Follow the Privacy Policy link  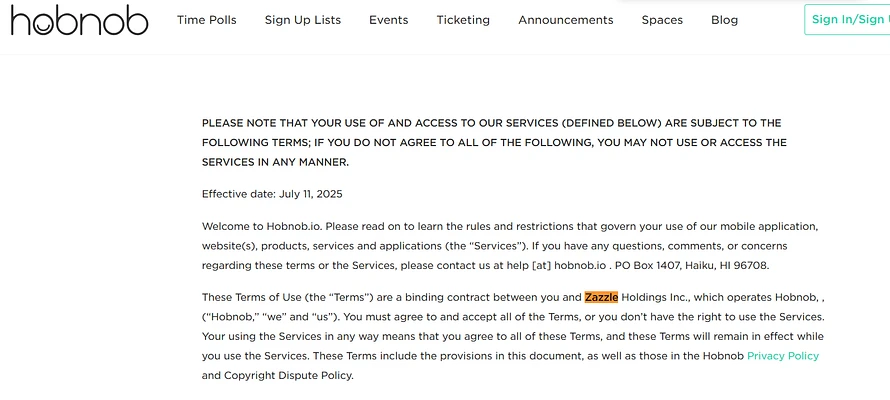(x=782, y=356)
